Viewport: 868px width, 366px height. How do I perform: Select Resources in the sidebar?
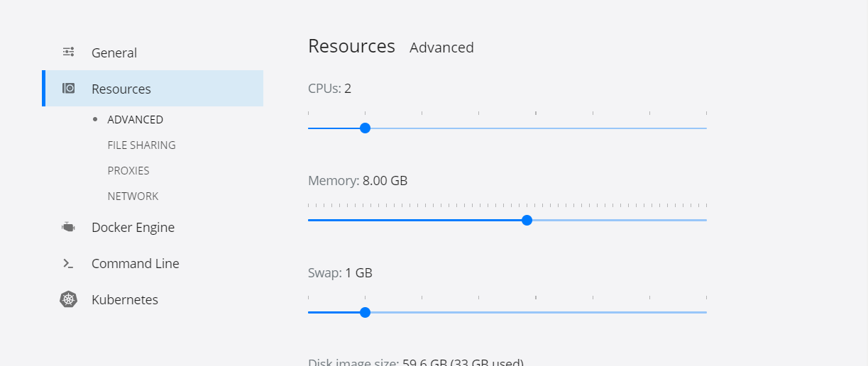pyautogui.click(x=154, y=89)
